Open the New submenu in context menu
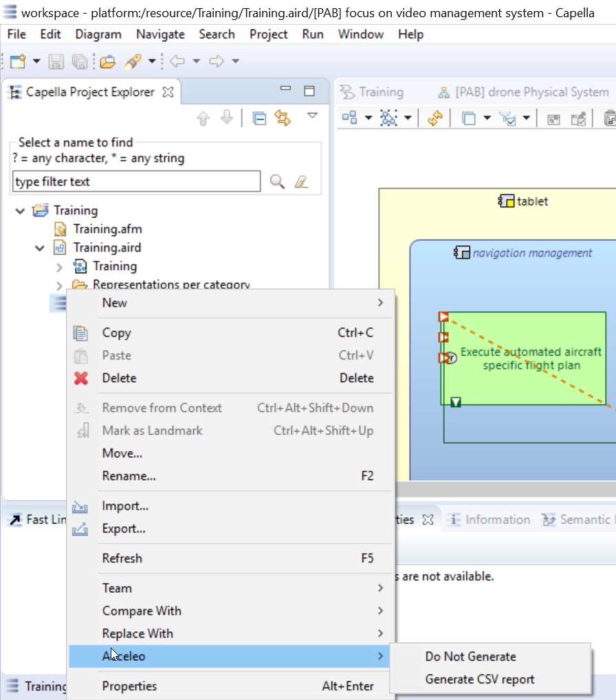The image size is (616, 700). coord(231,303)
